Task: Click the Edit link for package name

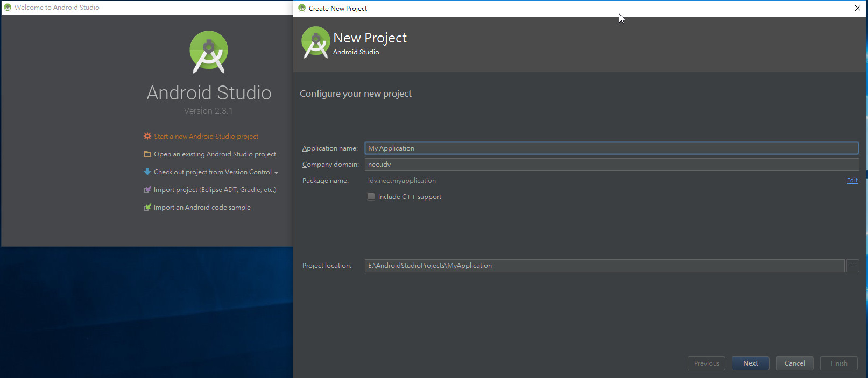Action: 852,180
